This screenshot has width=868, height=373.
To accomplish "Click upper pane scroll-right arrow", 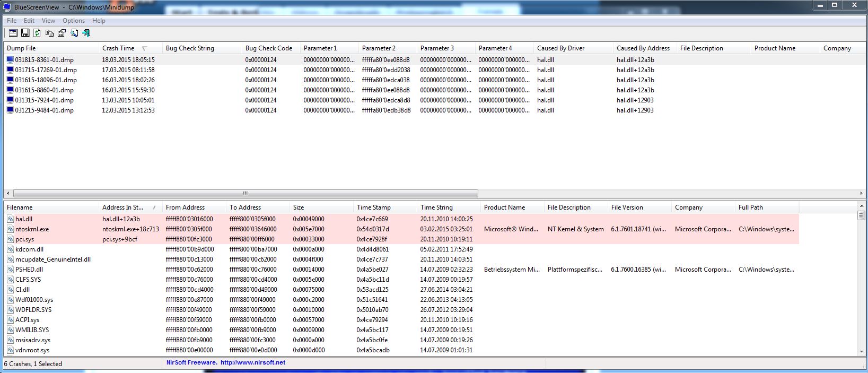I will [861, 194].
